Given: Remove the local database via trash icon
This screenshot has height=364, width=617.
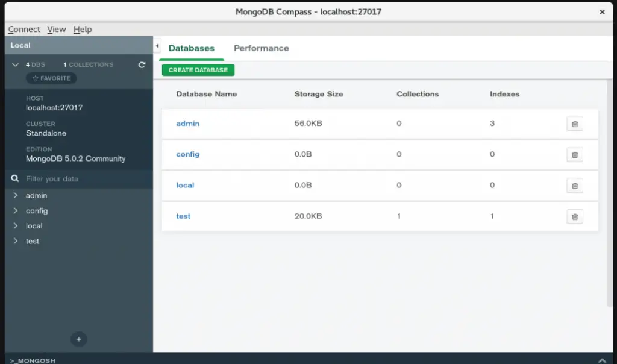Looking at the screenshot, I should tap(574, 186).
